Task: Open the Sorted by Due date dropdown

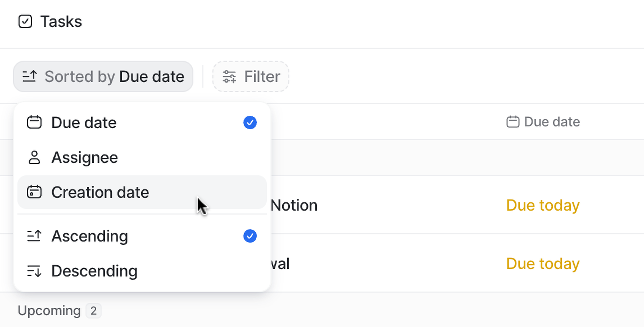Action: [103, 76]
